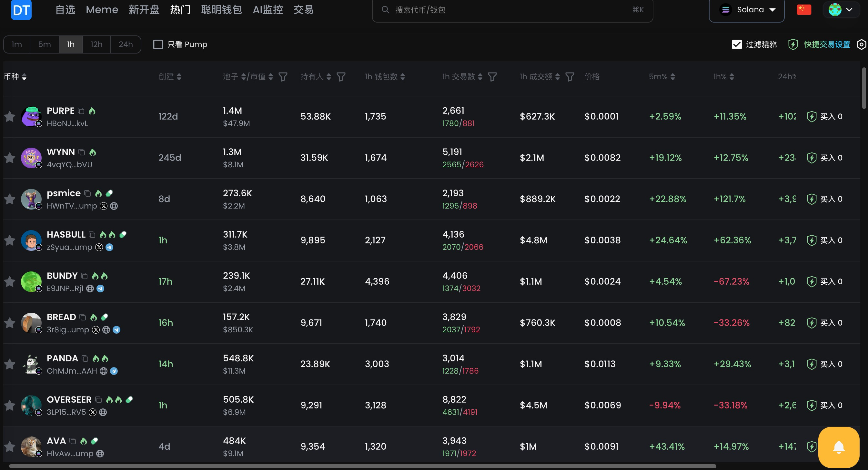Copy the WYNN token address
868x470 pixels.
click(82, 152)
